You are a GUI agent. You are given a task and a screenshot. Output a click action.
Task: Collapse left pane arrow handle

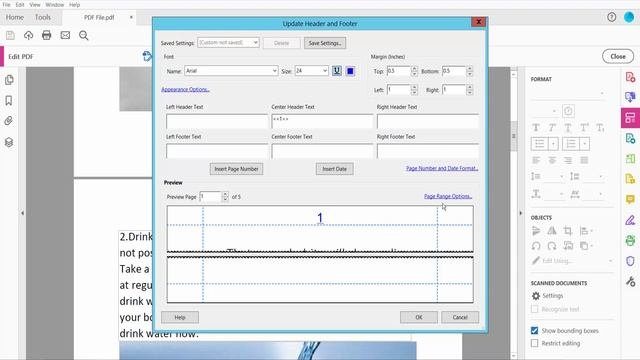22,213
